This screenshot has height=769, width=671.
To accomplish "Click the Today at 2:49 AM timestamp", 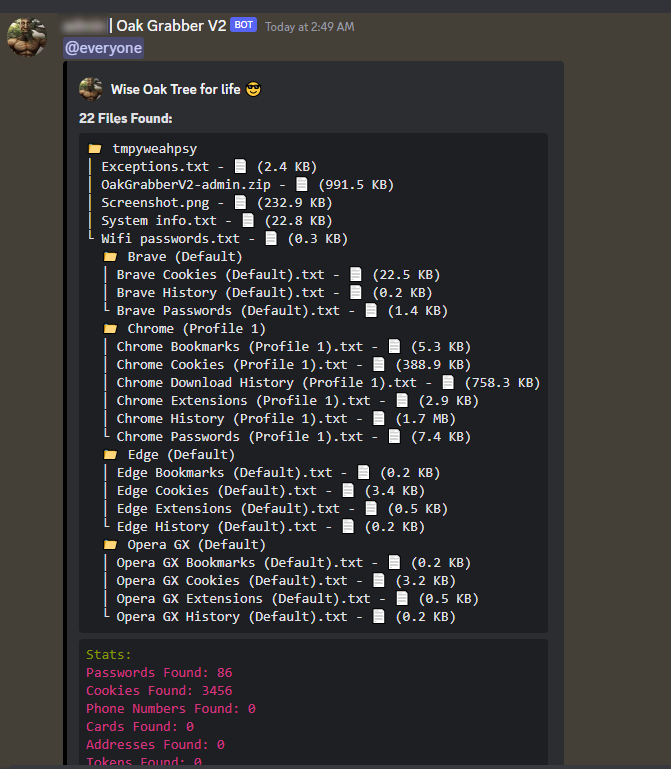I will click(x=310, y=27).
